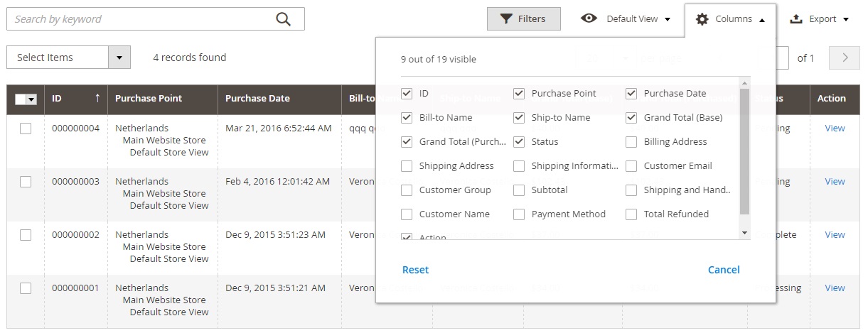Image resolution: width=868 pixels, height=333 pixels.
Task: Click the eye icon for Default View
Action: [x=589, y=18]
